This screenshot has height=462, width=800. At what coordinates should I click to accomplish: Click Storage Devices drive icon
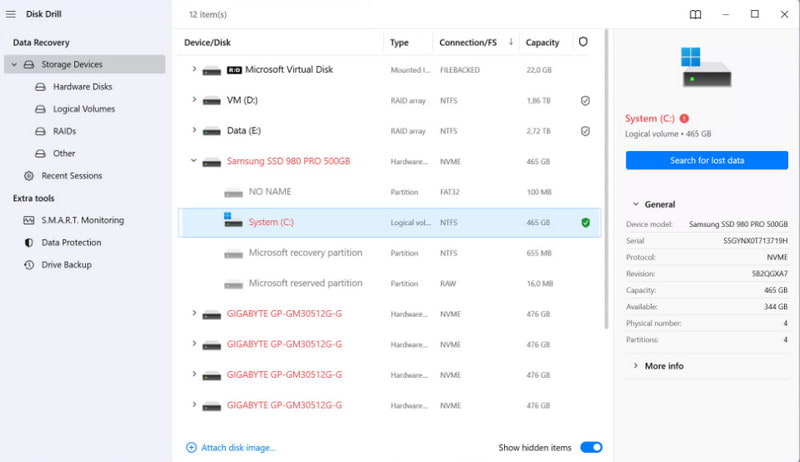(x=29, y=64)
